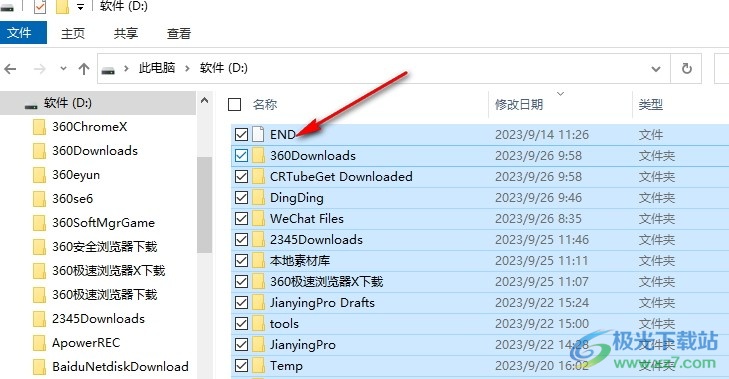
Task: Switch to the 查看 ribbon tab
Action: click(179, 33)
